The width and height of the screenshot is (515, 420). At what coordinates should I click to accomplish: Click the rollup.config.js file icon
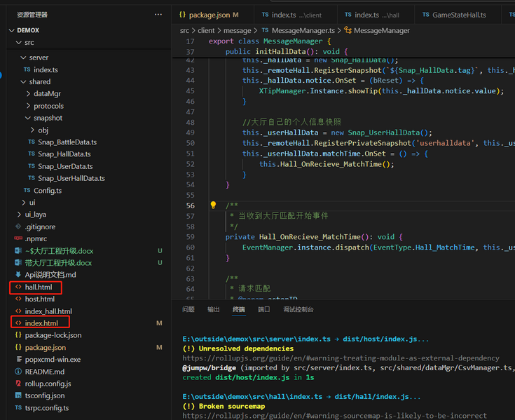click(x=18, y=384)
